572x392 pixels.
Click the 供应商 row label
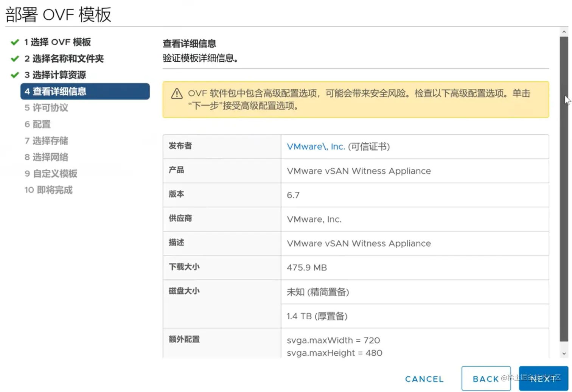[180, 218]
